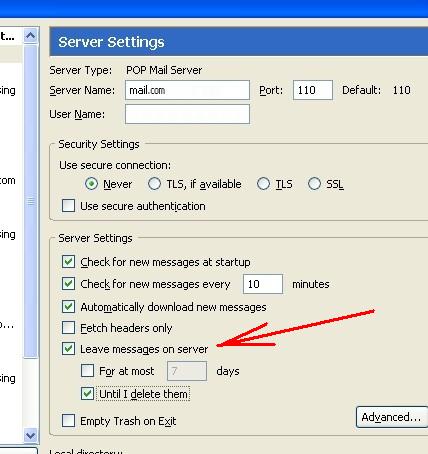Focus the User Name text field
This screenshot has height=454, width=428.
[187, 114]
